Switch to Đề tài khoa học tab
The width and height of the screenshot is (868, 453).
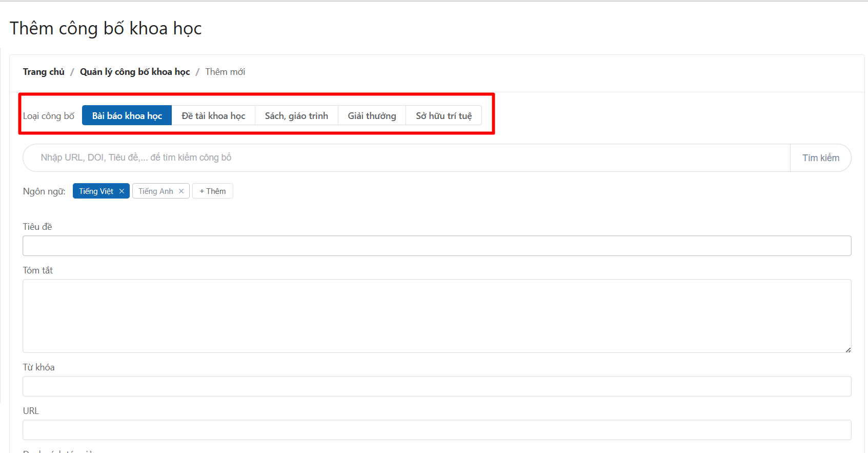pyautogui.click(x=213, y=116)
